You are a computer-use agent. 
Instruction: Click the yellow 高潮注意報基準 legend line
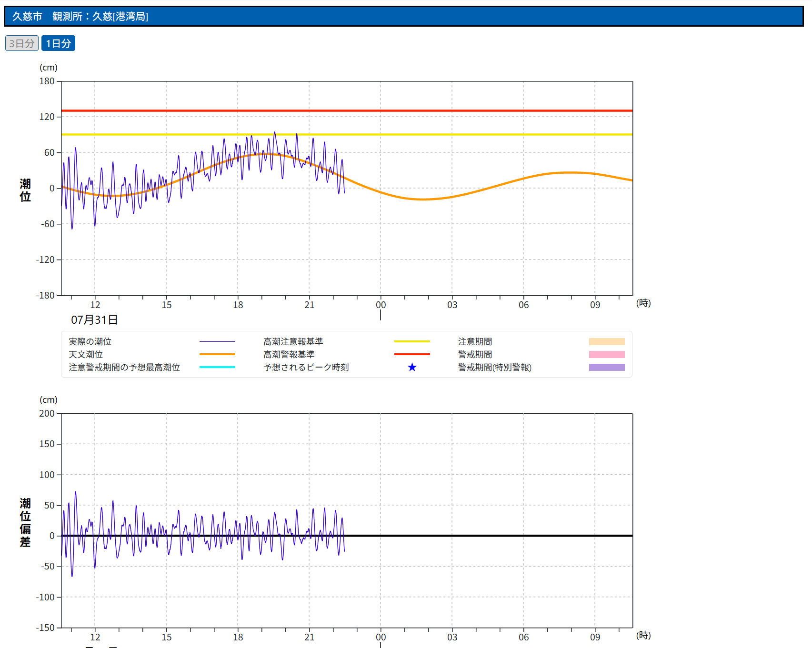pos(412,341)
